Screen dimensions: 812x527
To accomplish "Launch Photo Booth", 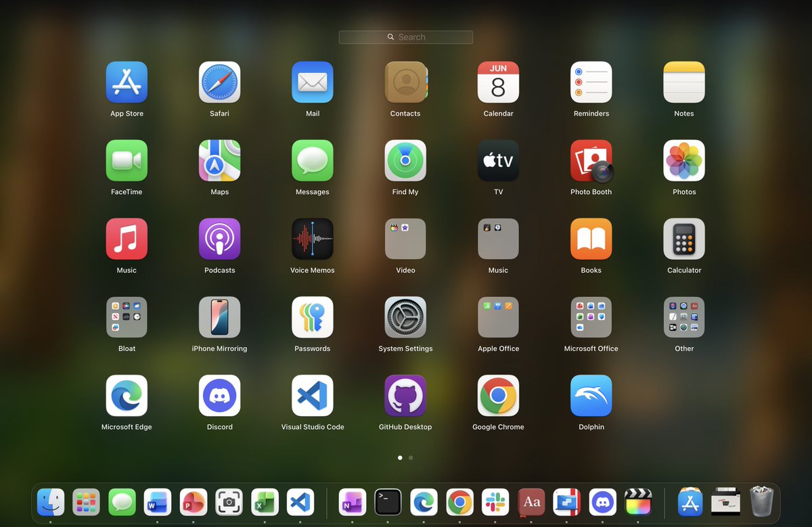I will point(591,161).
